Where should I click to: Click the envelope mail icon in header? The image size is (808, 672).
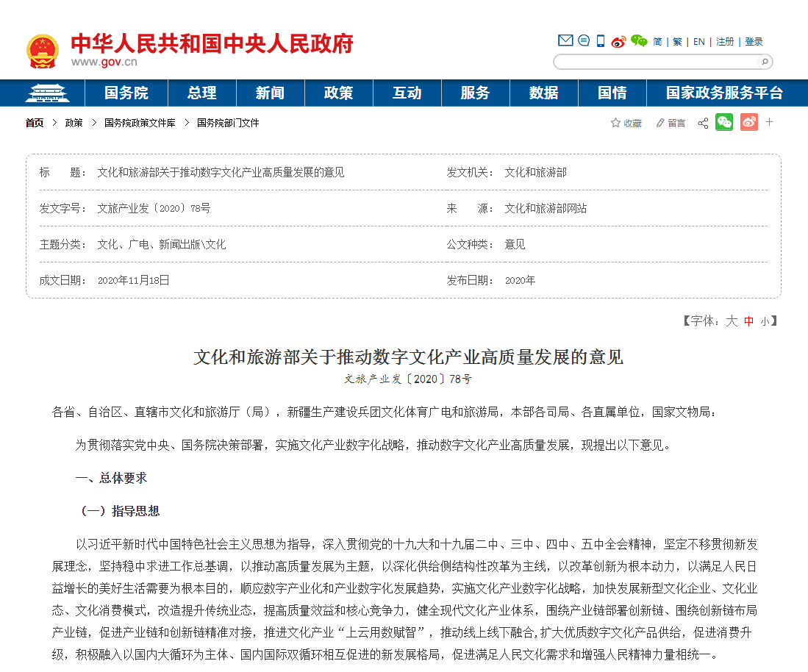565,41
